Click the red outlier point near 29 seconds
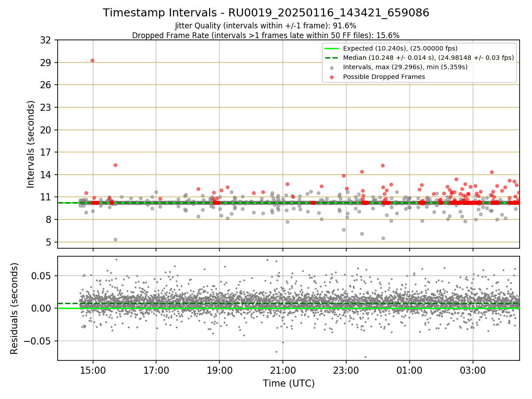Screen dimensions: 532x399 coord(92,60)
